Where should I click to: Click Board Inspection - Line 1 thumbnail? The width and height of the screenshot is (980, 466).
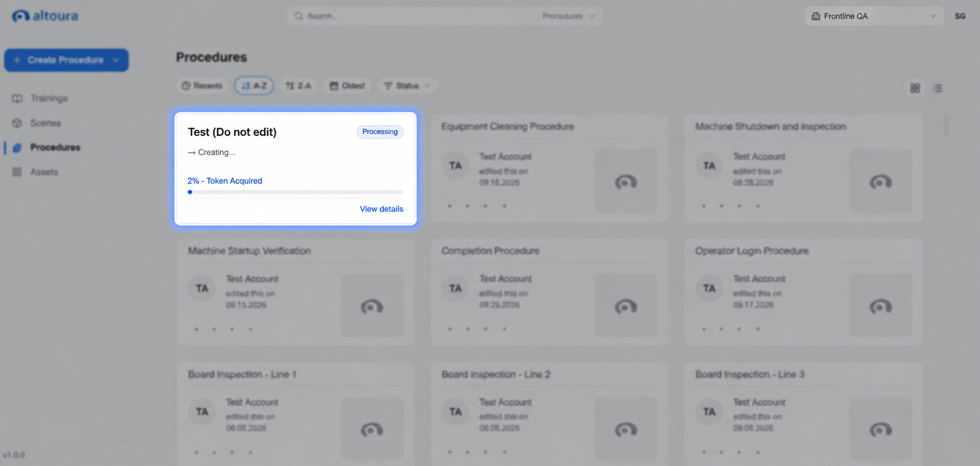(372, 429)
